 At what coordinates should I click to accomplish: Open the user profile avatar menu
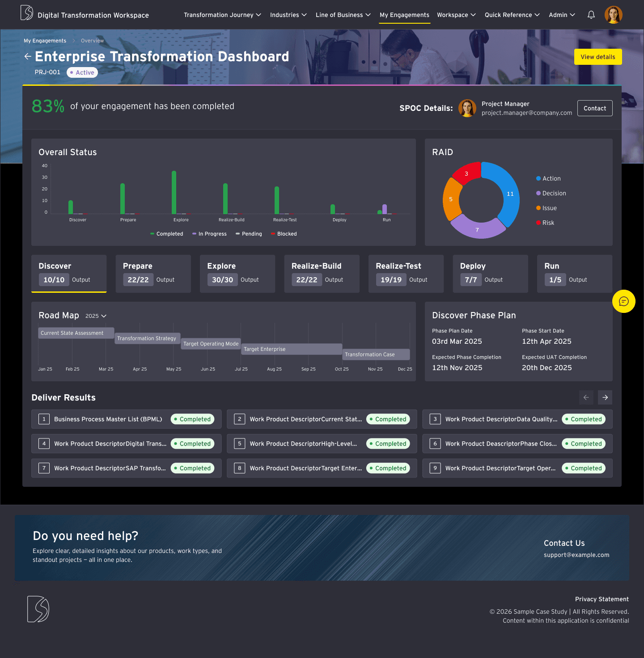(614, 15)
